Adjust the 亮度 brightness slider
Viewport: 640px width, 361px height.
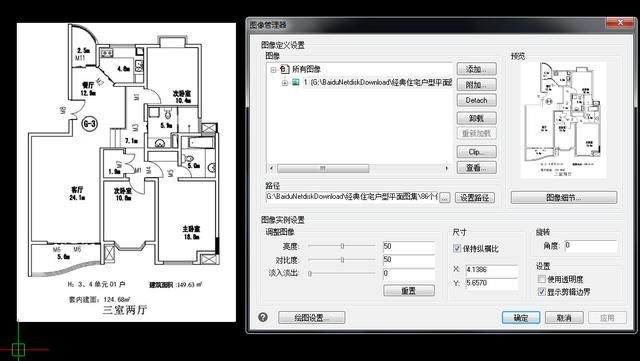pos(342,246)
